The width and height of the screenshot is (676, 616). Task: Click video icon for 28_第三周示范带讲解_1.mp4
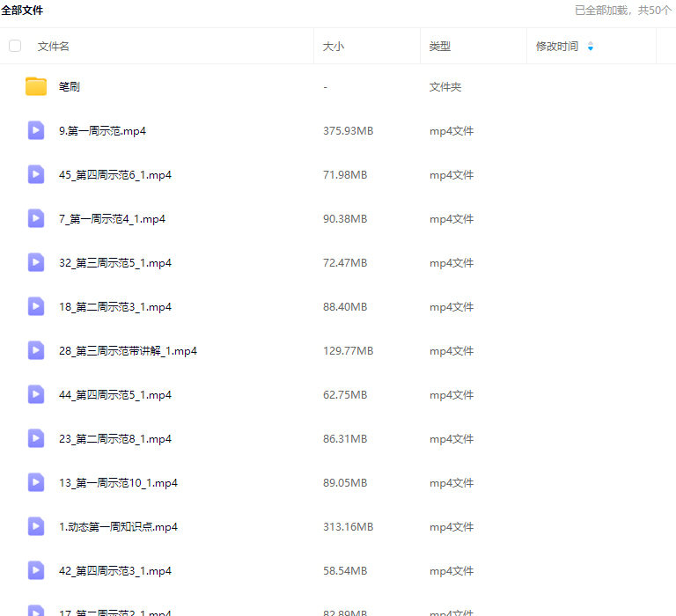pyautogui.click(x=36, y=350)
